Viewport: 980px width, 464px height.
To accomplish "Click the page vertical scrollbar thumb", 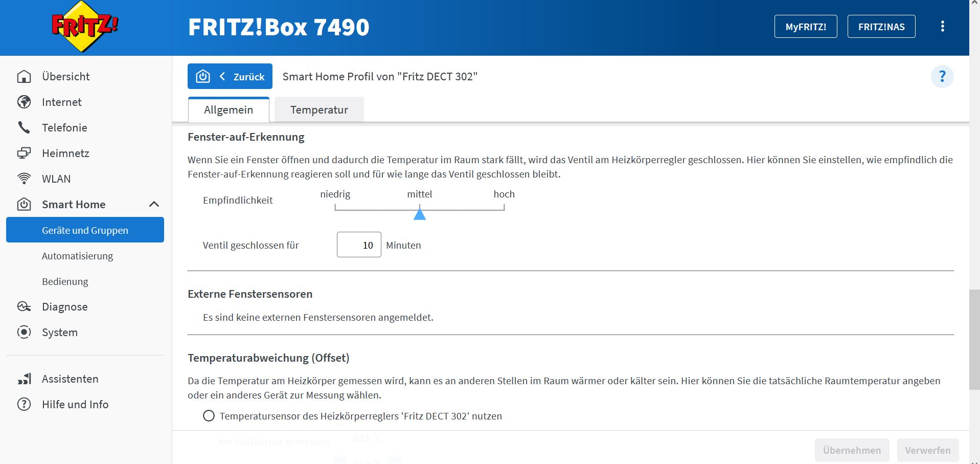I will click(x=974, y=340).
